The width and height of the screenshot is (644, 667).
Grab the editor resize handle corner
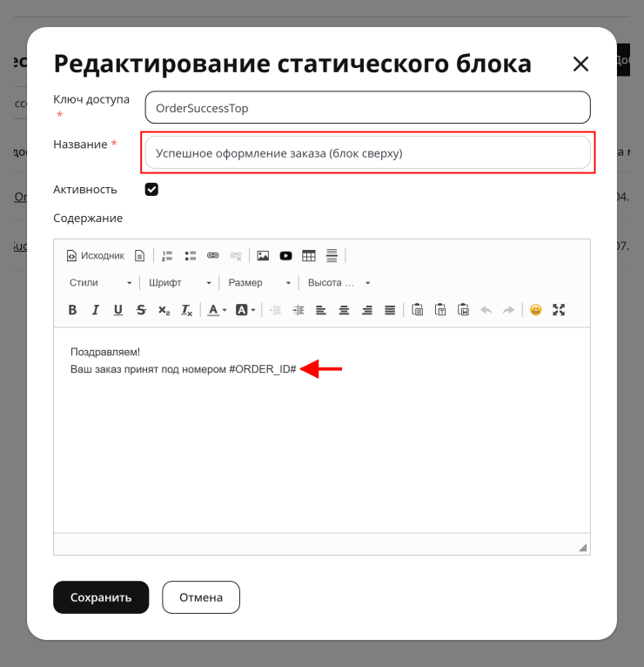[x=583, y=548]
